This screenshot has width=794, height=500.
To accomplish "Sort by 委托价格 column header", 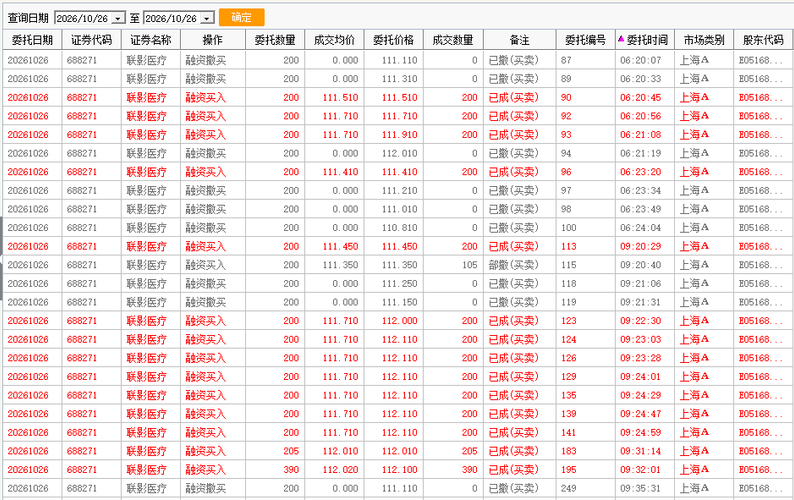I will click(393, 40).
